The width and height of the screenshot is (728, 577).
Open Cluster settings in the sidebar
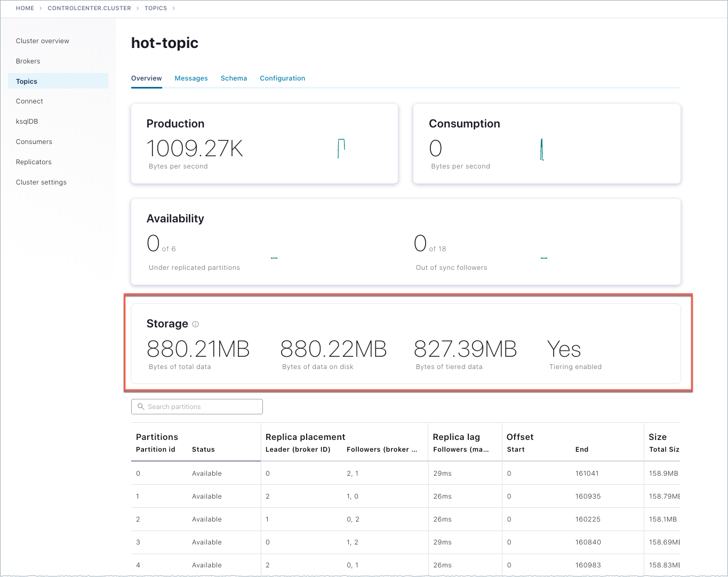click(x=41, y=182)
